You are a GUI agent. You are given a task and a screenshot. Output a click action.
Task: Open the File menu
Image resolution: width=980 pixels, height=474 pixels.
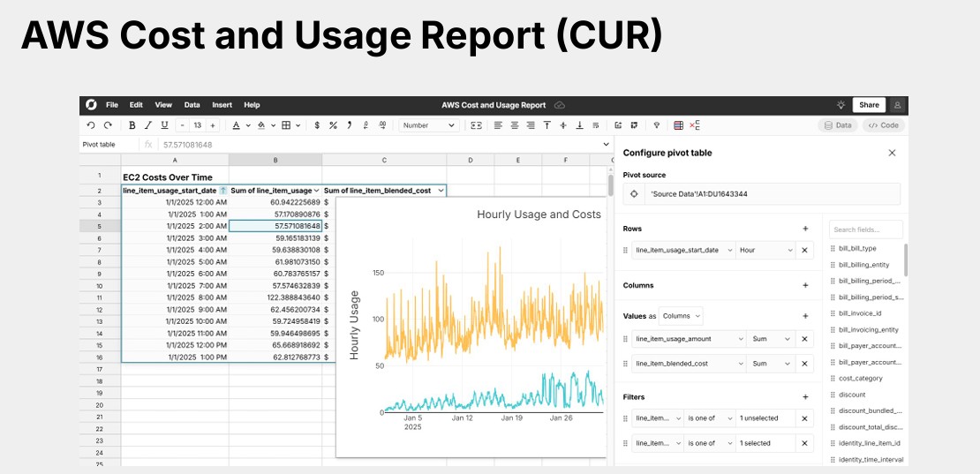[x=112, y=105]
